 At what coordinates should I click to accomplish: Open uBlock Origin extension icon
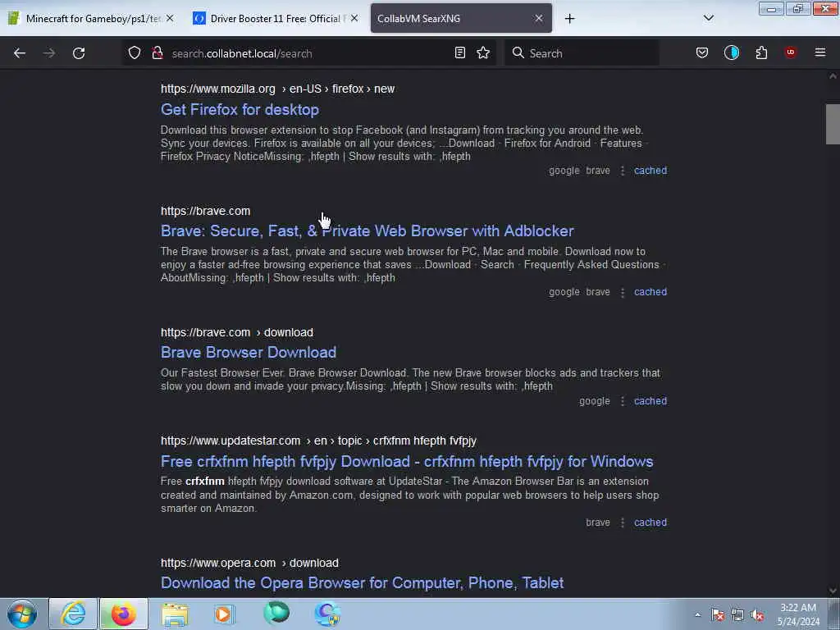(791, 53)
